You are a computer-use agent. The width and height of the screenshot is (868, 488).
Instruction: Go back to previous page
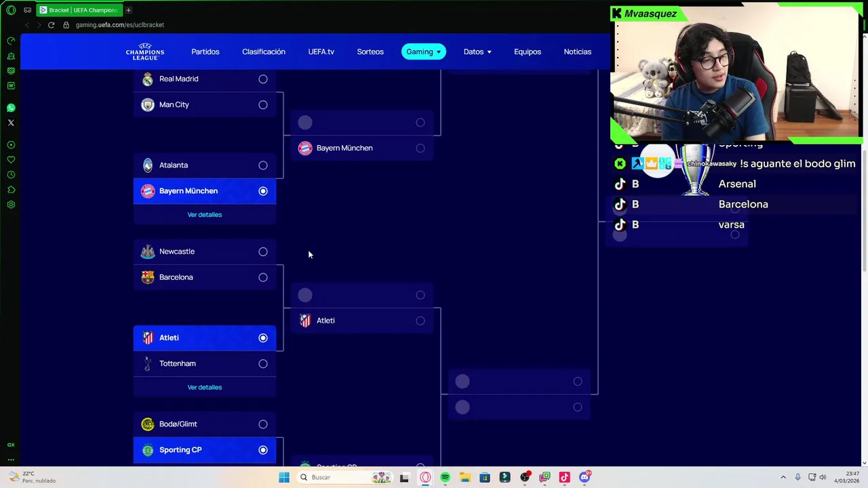[x=26, y=25]
